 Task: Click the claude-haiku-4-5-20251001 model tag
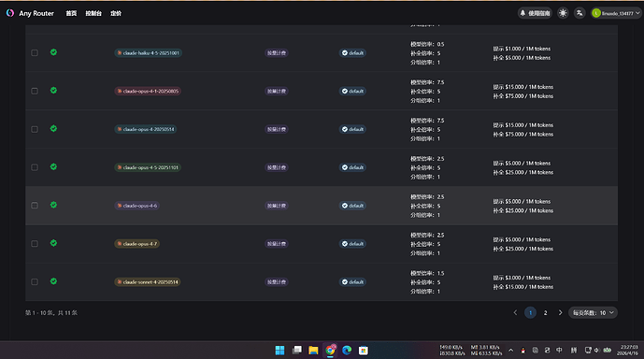point(149,53)
